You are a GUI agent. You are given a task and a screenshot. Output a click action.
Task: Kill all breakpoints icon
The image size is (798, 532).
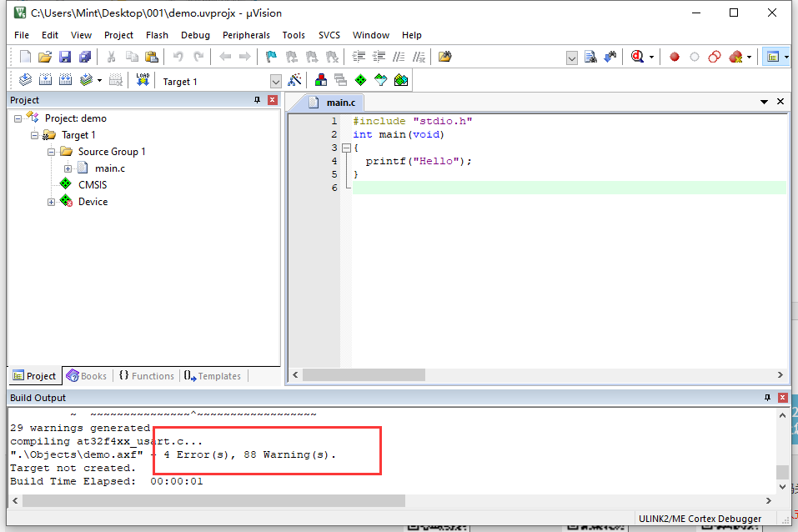[735, 57]
